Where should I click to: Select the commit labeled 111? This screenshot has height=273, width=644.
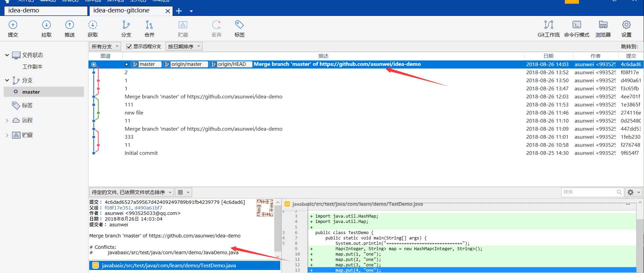click(365, 105)
